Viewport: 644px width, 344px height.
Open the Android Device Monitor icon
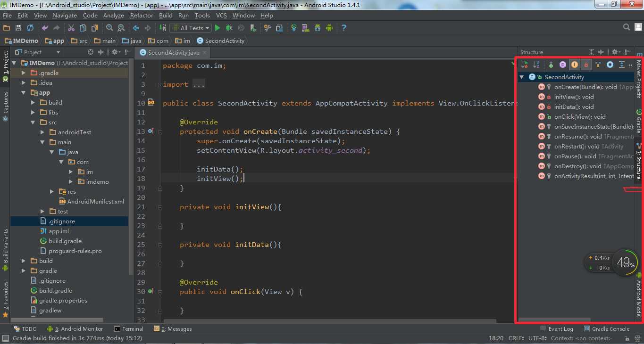329,28
